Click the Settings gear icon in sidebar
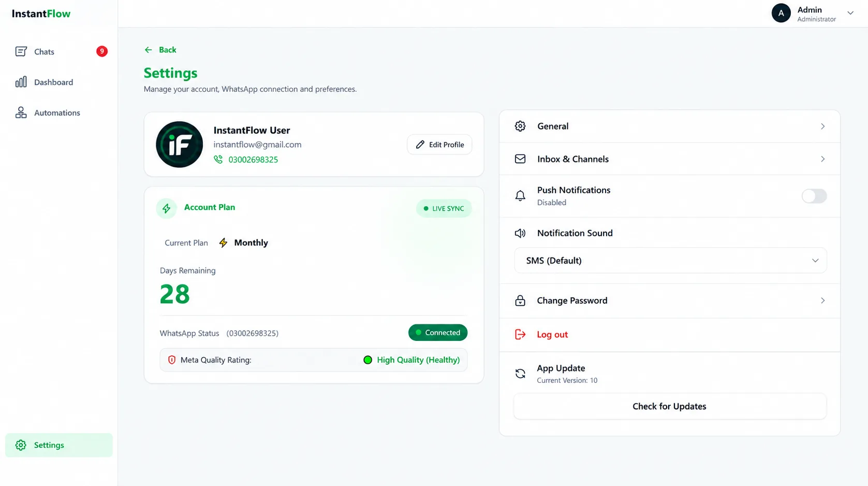The width and height of the screenshot is (868, 486). click(x=21, y=445)
